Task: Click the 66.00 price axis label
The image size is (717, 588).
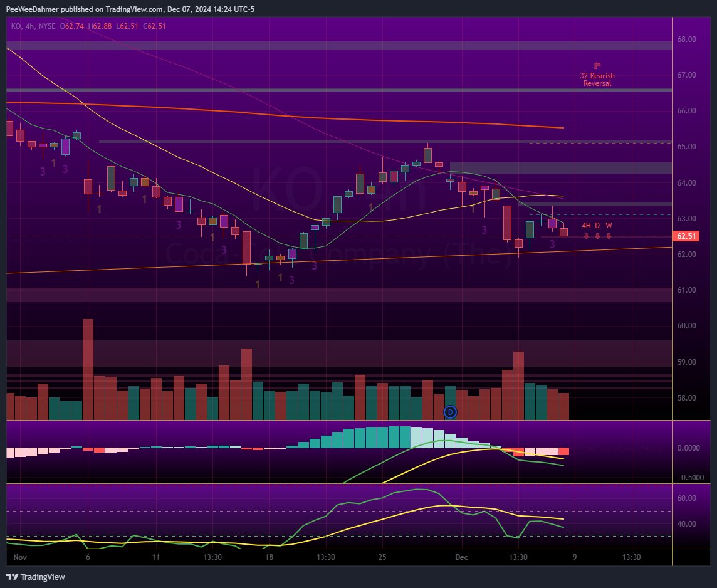Action: coord(686,111)
